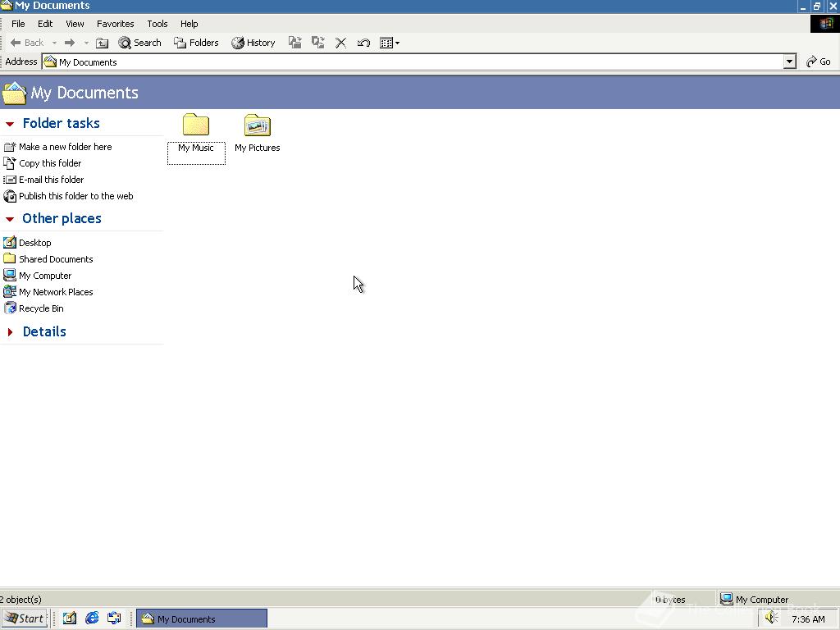Open the Help menu
Viewport: 840px width, 630px height.
(x=189, y=24)
